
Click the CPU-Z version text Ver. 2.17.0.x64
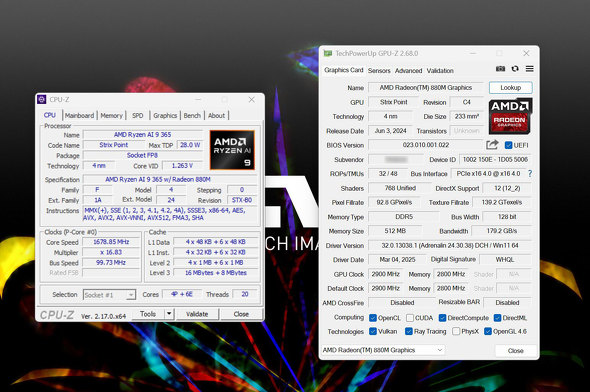103,316
